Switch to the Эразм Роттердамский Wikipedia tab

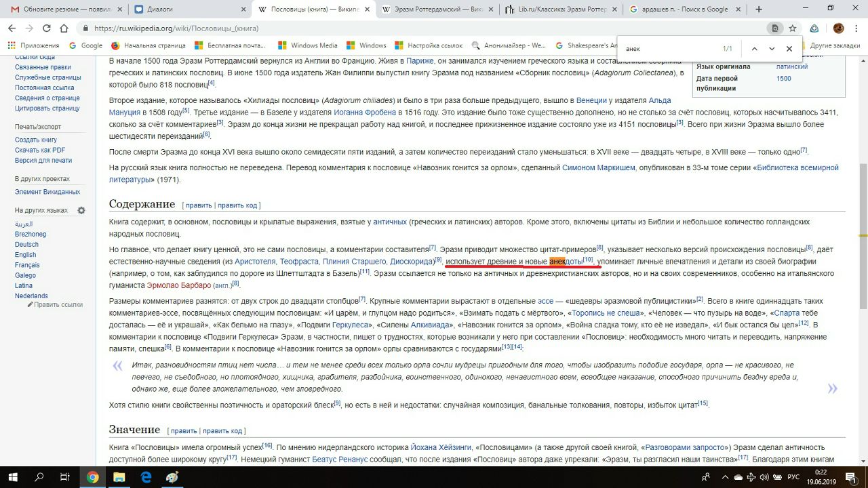coord(434,9)
